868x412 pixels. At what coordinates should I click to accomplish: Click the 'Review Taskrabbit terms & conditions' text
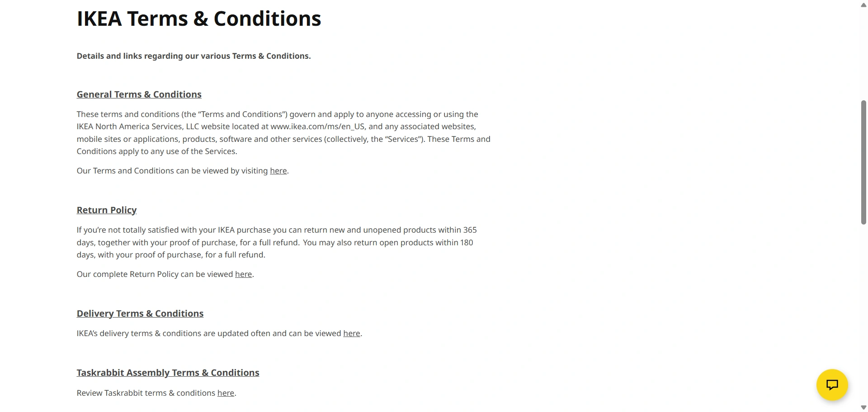[146, 393]
